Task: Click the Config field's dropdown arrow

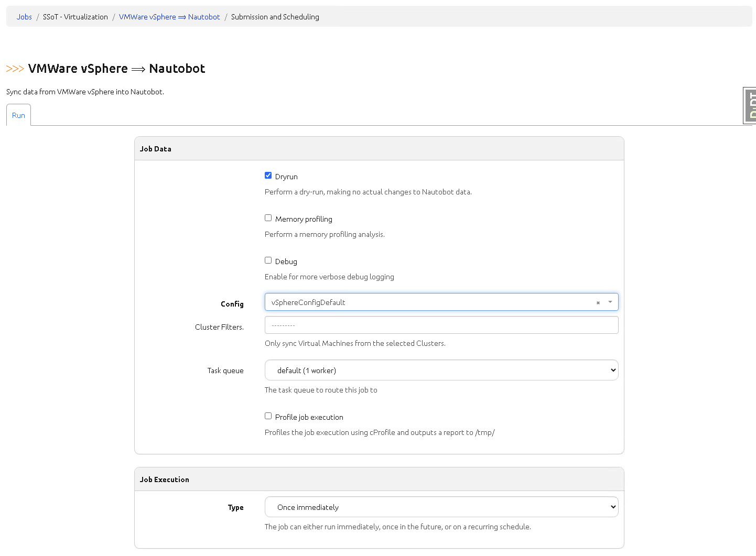Action: click(x=610, y=302)
